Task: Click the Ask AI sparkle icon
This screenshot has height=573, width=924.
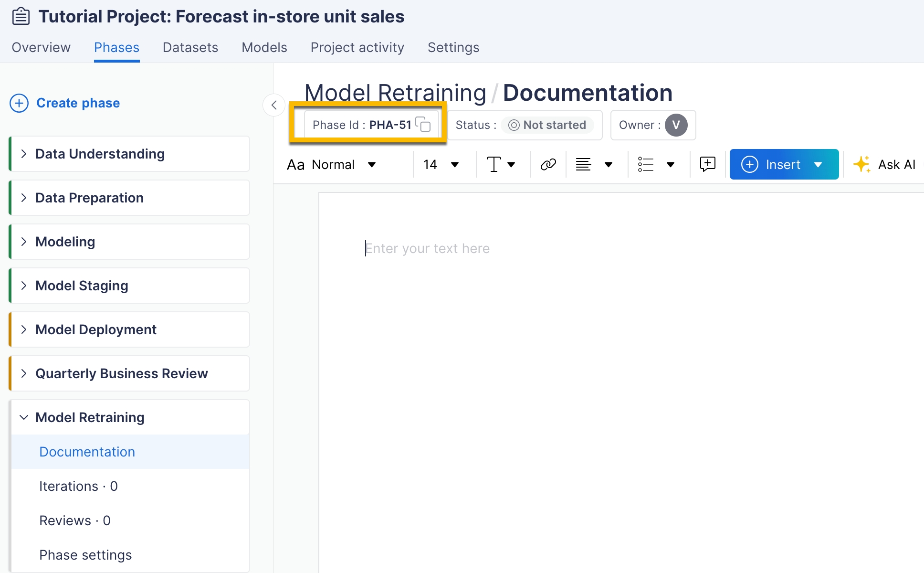Action: click(862, 164)
